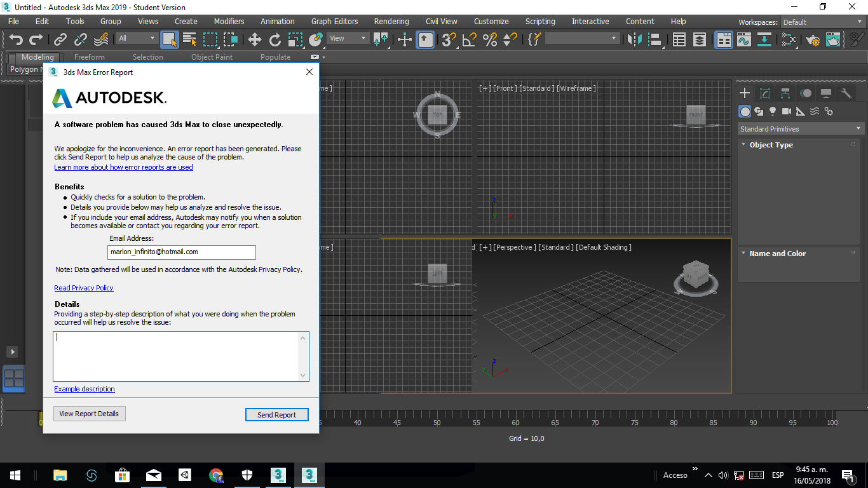Image resolution: width=868 pixels, height=488 pixels.
Task: Click the Bind to Space Warp icon
Action: tap(101, 40)
